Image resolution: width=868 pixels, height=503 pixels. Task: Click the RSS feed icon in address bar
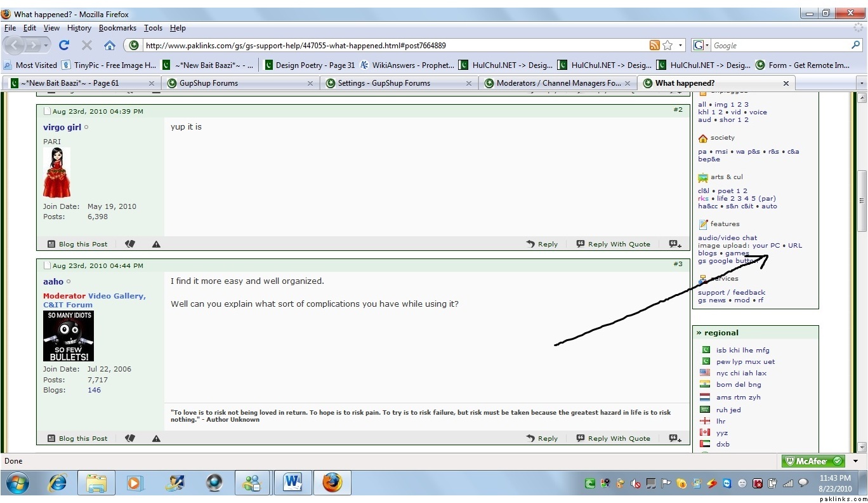654,45
